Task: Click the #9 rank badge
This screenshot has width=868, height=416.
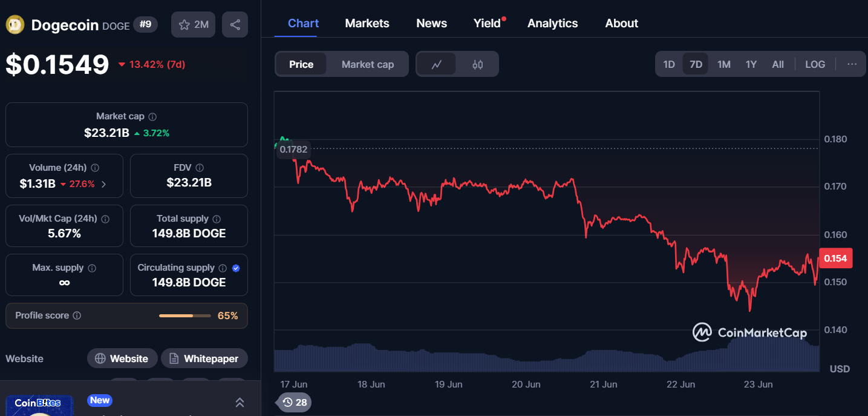Action: pos(146,24)
